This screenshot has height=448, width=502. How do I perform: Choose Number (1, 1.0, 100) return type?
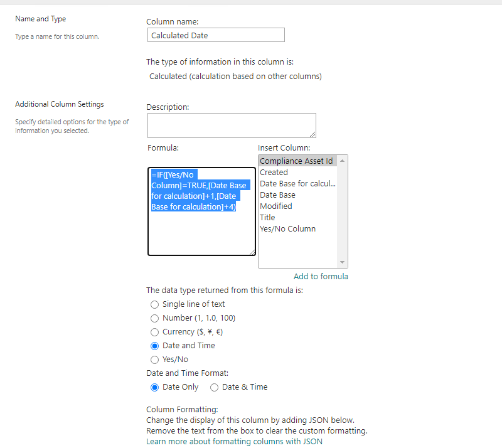pos(154,318)
